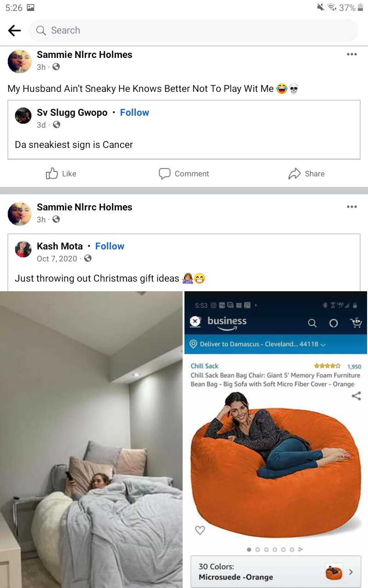This screenshot has width=368, height=588.
Task: Follow Sv Slugg Gwopo
Action: click(134, 113)
